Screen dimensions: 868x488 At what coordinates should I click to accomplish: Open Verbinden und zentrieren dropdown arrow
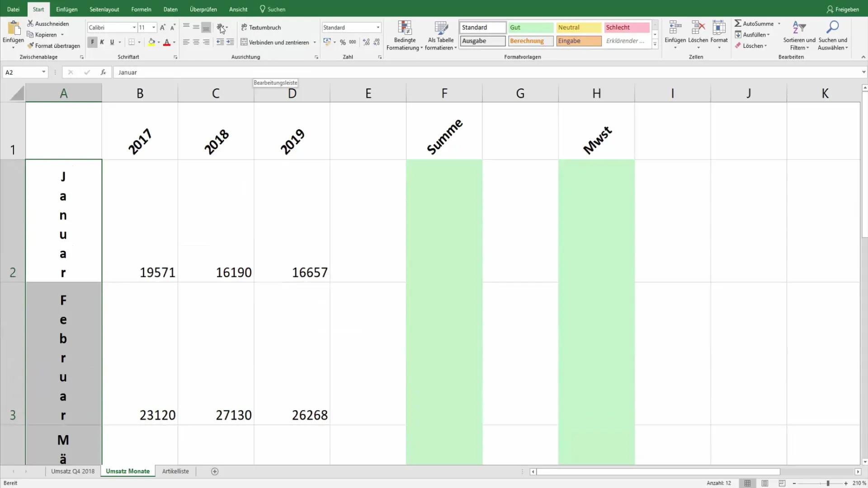pos(315,42)
